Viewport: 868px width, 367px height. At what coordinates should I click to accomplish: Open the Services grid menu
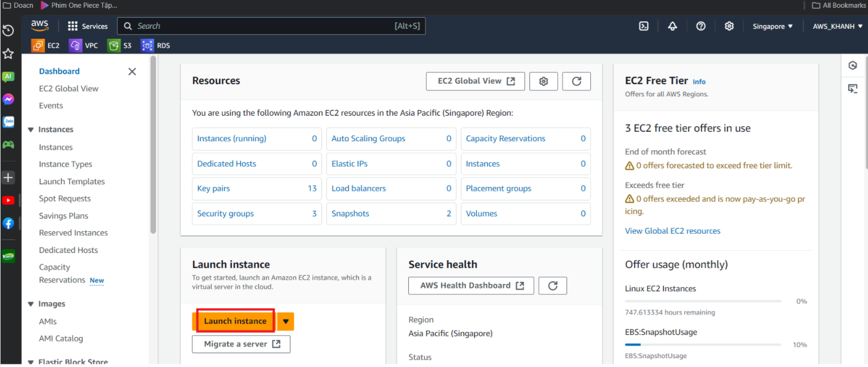coord(87,26)
